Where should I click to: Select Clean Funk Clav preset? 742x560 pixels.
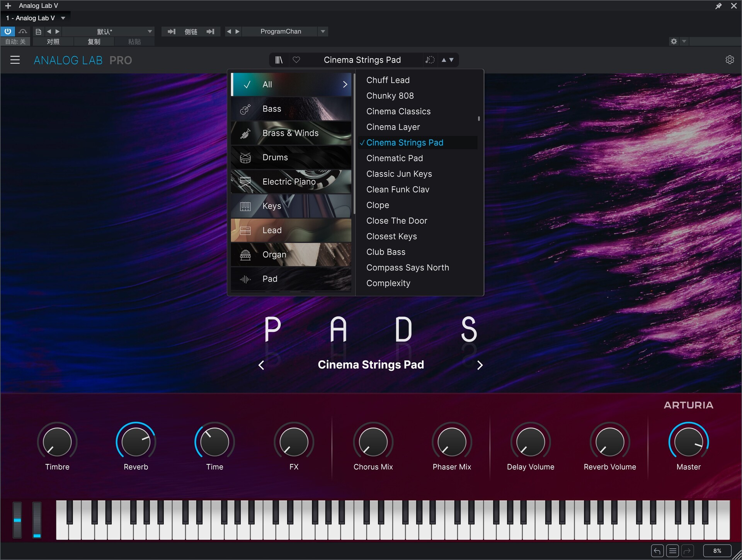click(417, 190)
